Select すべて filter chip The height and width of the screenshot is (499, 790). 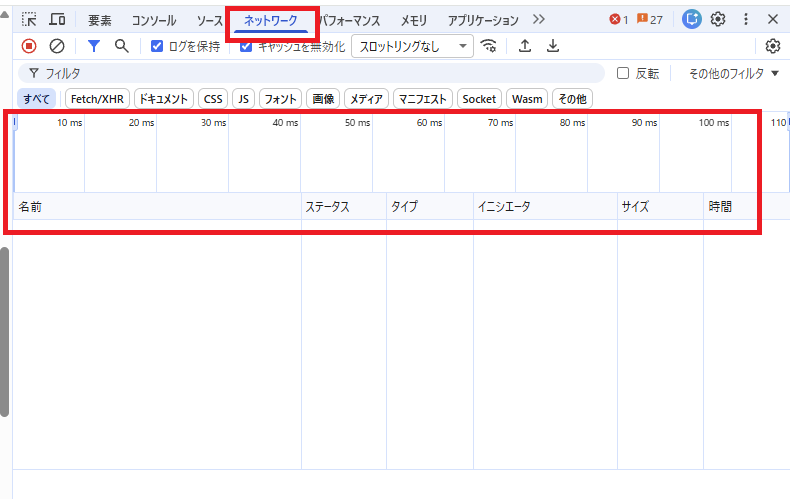tap(36, 99)
